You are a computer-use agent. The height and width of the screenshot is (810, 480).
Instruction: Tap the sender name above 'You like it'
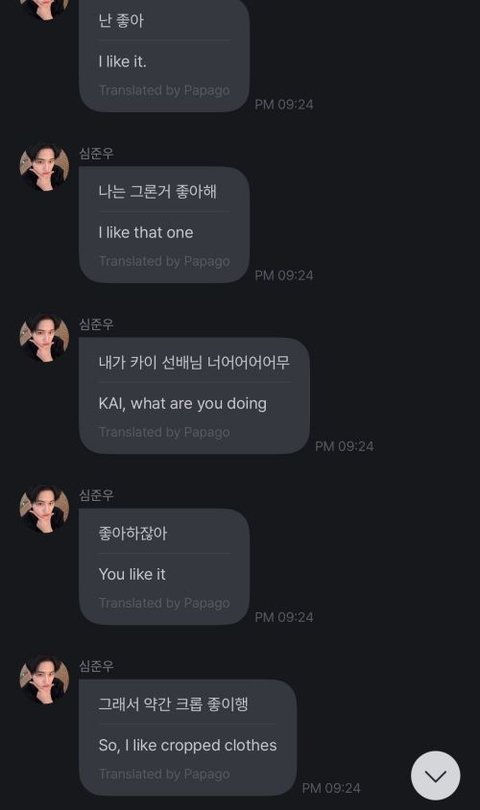click(x=96, y=495)
